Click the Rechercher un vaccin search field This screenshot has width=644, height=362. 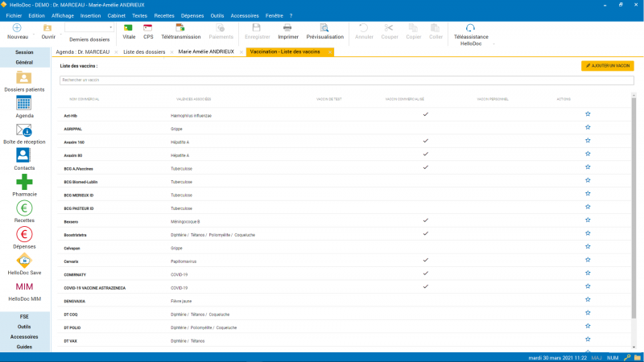[x=346, y=80]
